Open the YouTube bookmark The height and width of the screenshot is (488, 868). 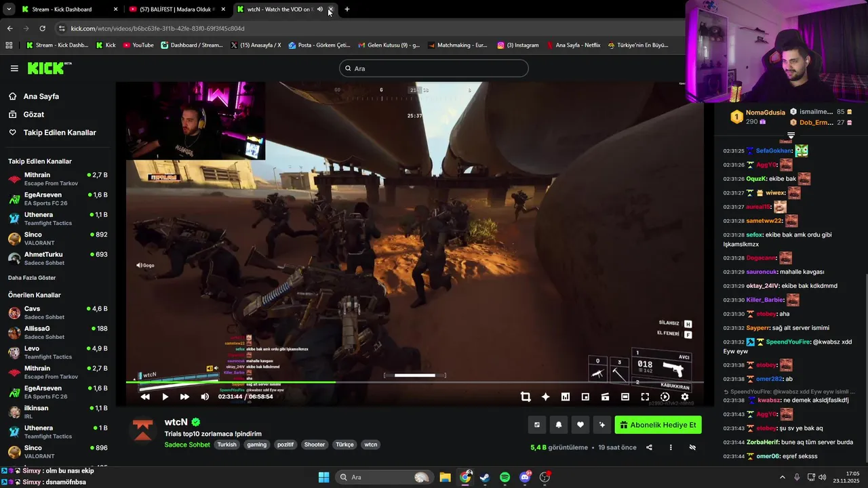point(138,45)
